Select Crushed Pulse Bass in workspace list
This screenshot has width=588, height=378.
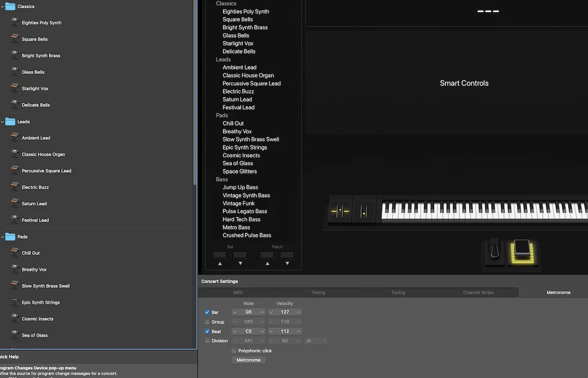[247, 235]
